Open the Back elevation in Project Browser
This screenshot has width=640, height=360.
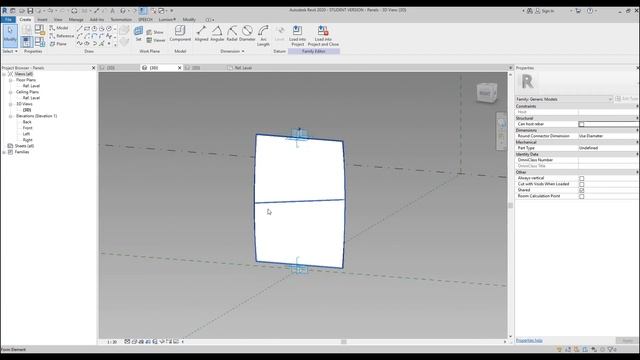[x=27, y=122]
